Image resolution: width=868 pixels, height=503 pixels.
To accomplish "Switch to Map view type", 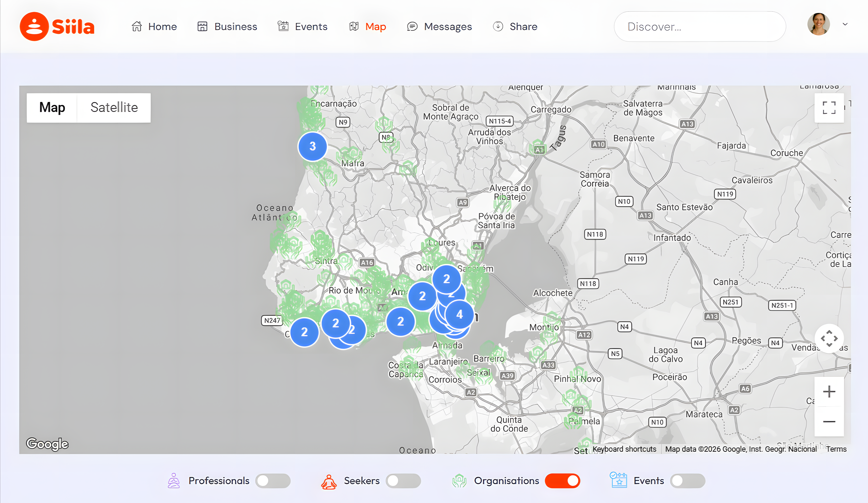I will coord(52,107).
